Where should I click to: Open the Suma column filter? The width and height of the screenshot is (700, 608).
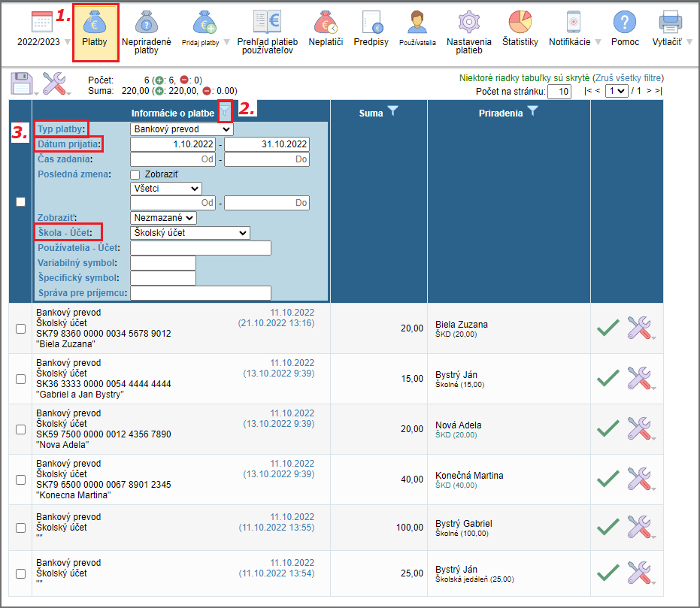point(392,110)
